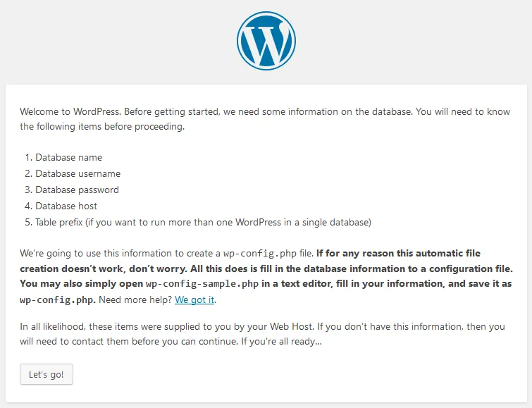Select the "Database username" list item
Image resolution: width=532 pixels, height=408 pixels.
click(x=78, y=174)
